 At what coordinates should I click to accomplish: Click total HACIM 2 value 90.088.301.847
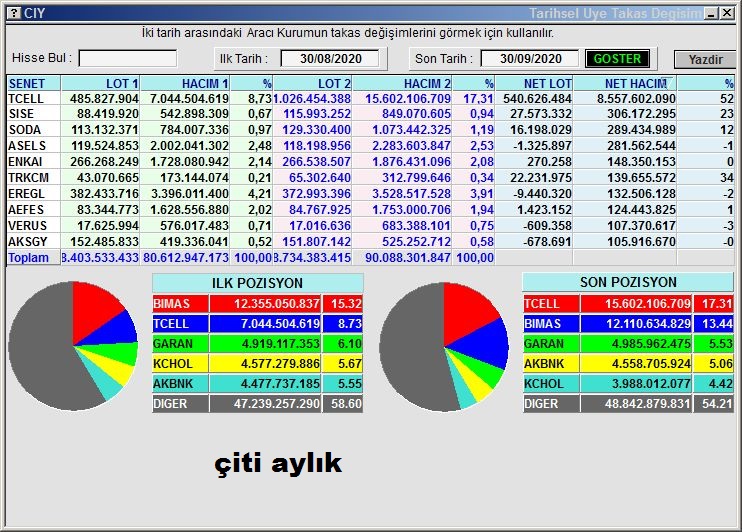pos(407,258)
